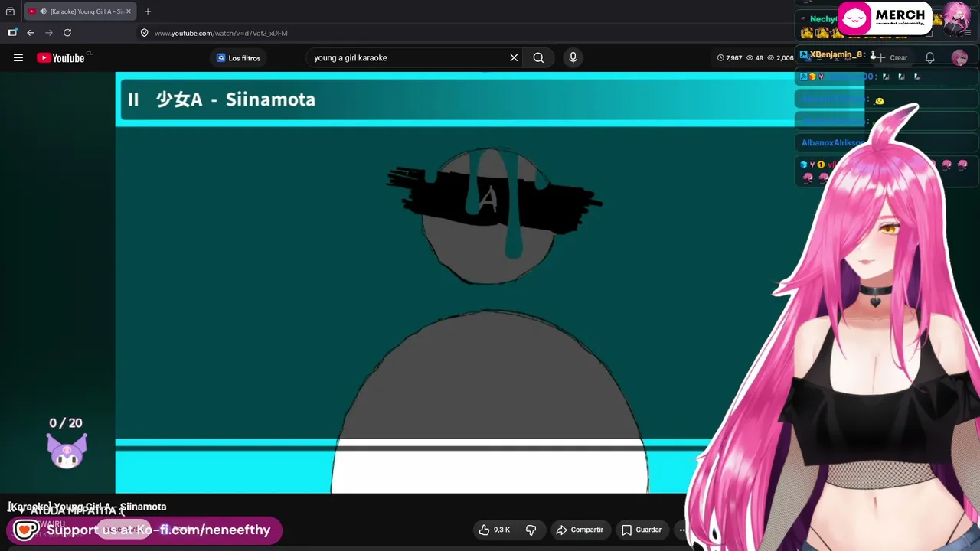
Task: Pause the karaoke video via pause icon
Action: tap(133, 99)
